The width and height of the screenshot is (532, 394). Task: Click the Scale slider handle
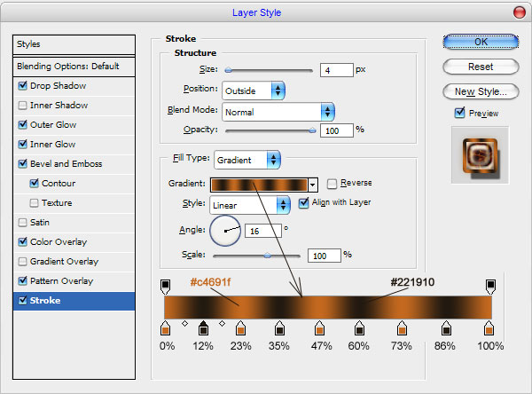pyautogui.click(x=268, y=256)
